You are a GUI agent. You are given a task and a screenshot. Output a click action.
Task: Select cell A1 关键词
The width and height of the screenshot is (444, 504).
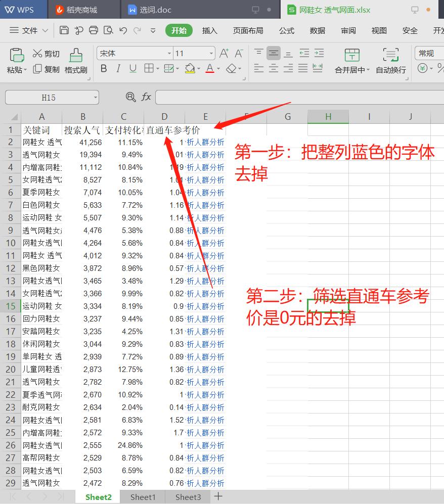(41, 130)
